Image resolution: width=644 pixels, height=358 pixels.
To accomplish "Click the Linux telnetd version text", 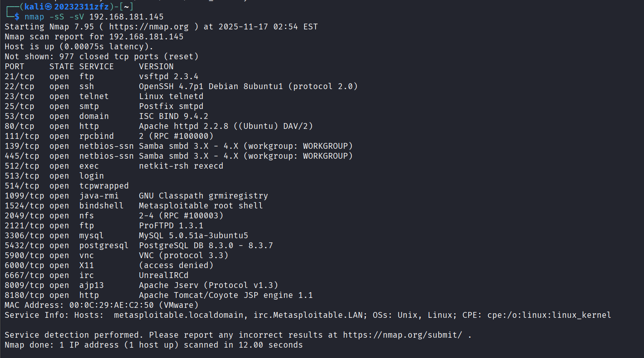I will tap(171, 97).
